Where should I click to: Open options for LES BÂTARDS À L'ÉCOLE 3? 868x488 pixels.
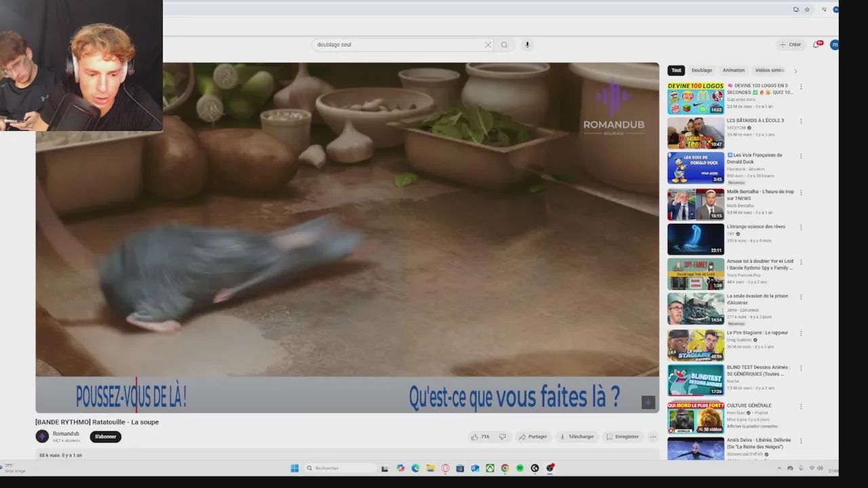click(x=801, y=121)
